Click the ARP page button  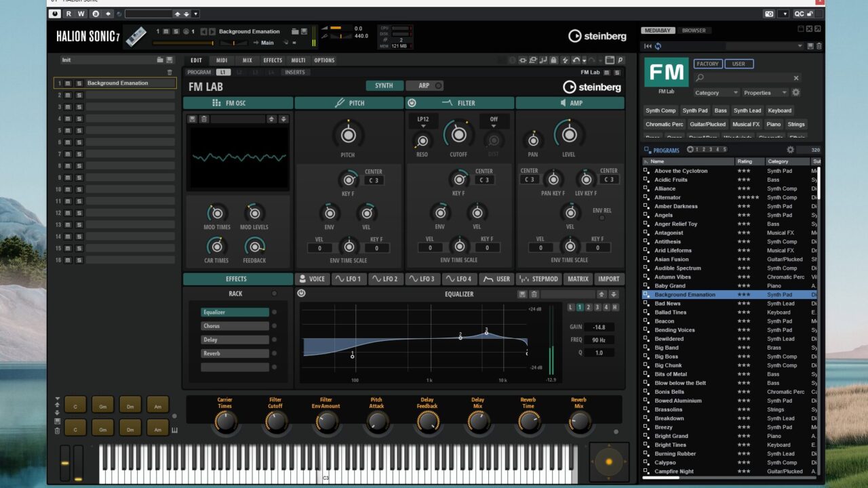pyautogui.click(x=424, y=85)
